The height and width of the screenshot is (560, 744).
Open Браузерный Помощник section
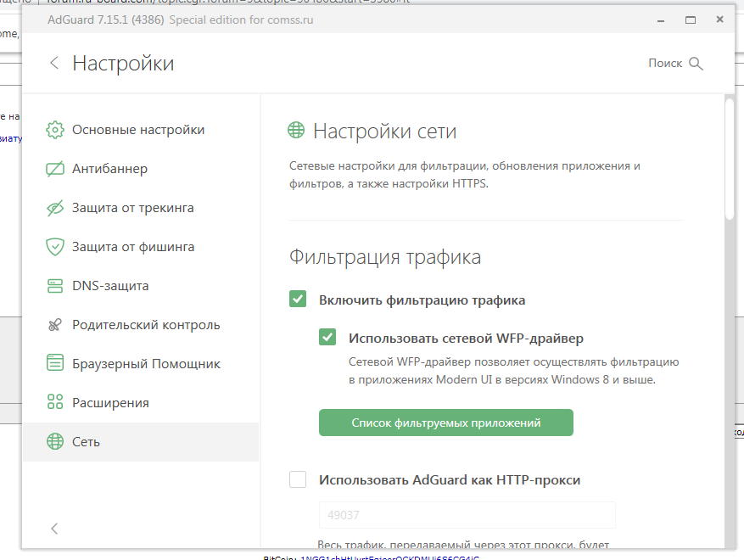[x=141, y=363]
